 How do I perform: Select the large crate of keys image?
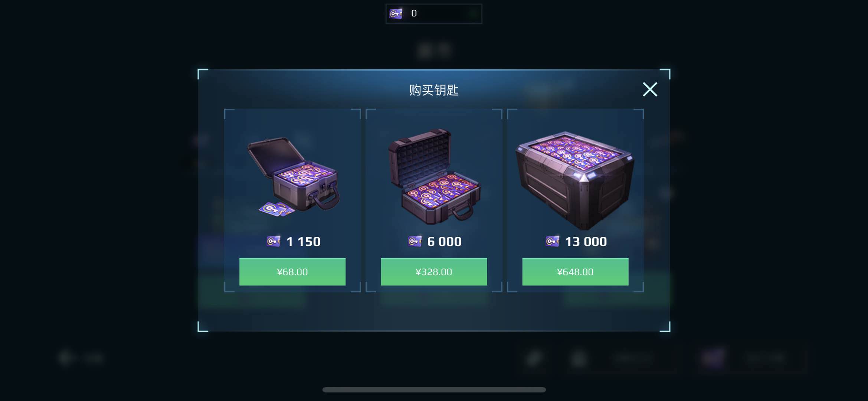coord(575,180)
